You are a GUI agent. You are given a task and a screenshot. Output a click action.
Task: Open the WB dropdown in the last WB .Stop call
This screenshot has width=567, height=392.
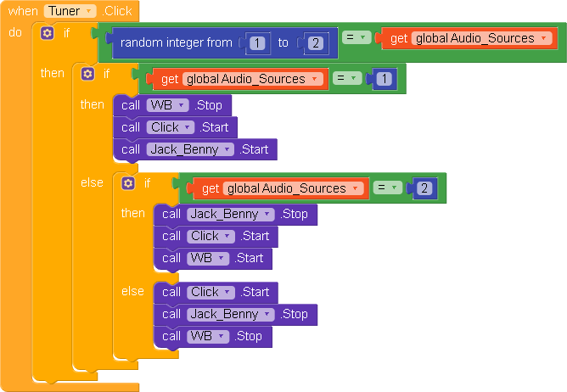coord(208,336)
